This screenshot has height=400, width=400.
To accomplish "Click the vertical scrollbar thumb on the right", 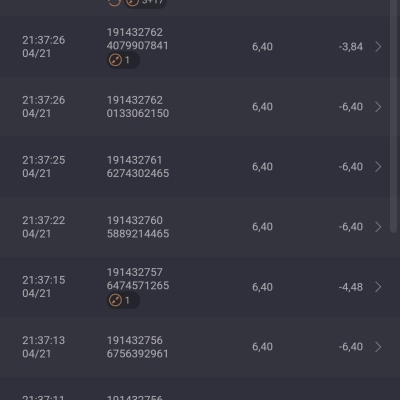I will coord(393,115).
